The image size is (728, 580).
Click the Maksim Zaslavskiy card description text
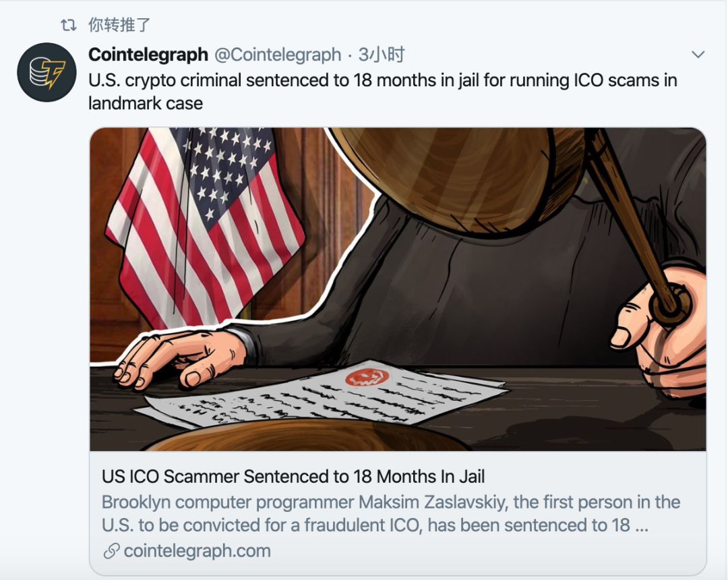[390, 514]
